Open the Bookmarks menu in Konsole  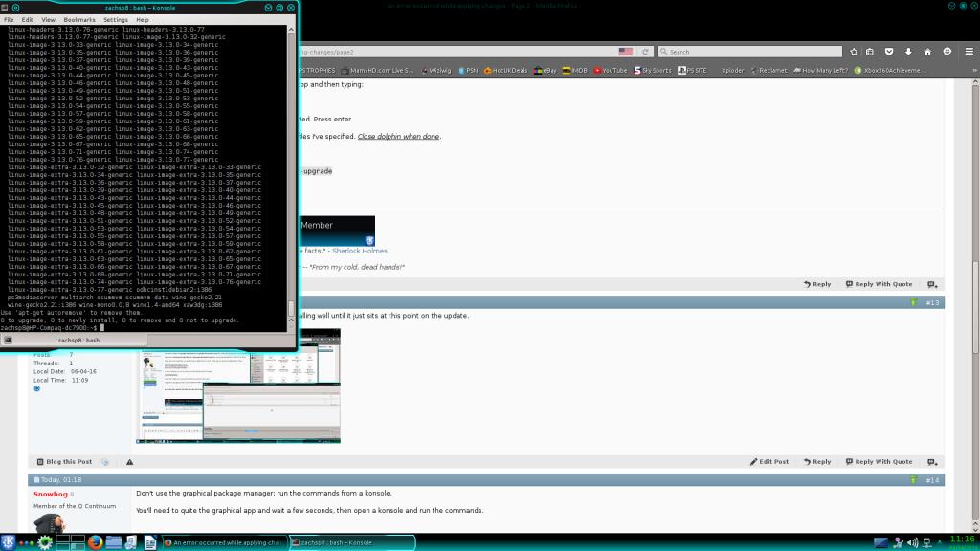78,19
